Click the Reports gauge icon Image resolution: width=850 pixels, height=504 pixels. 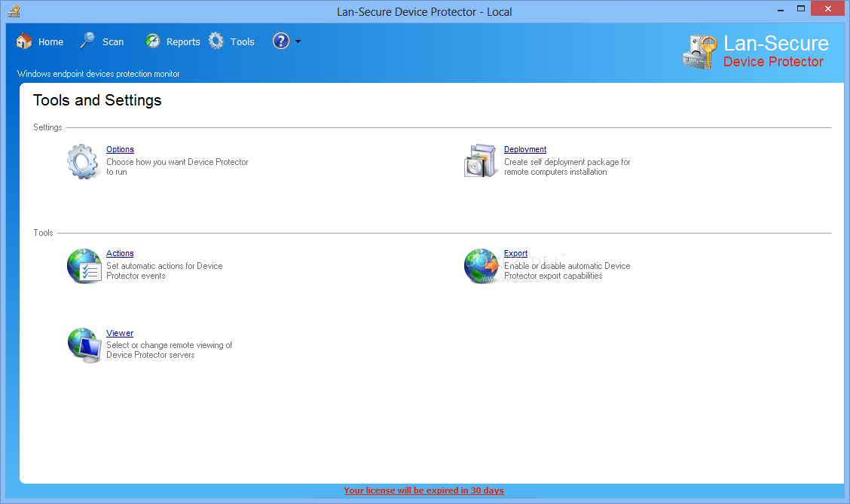tap(152, 41)
